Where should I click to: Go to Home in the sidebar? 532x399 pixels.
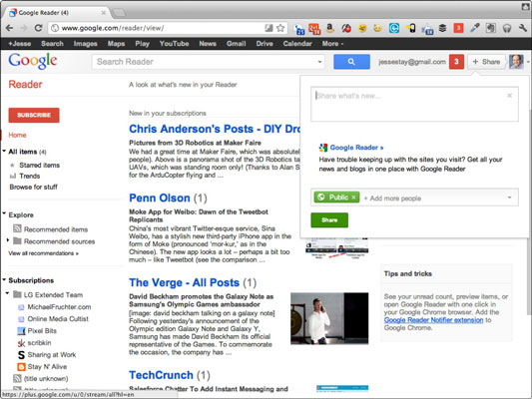pos(17,135)
